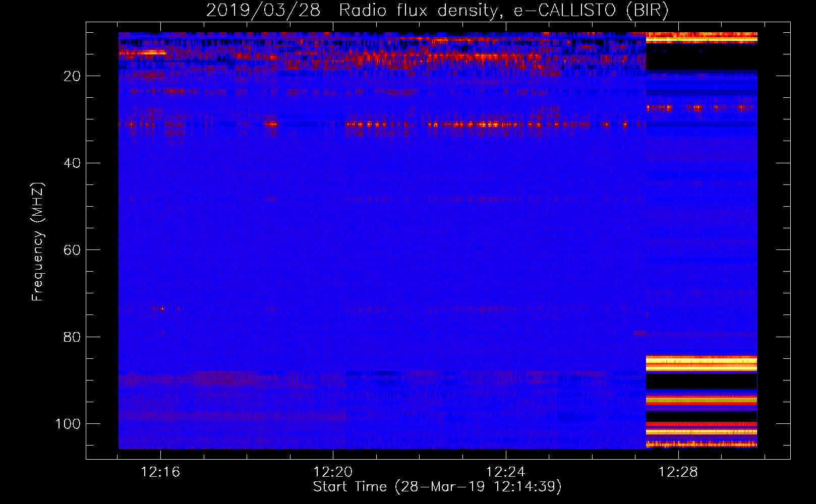The image size is (816, 504).
Task: Click the 100 MHz frequency tick label
Action: [68, 424]
